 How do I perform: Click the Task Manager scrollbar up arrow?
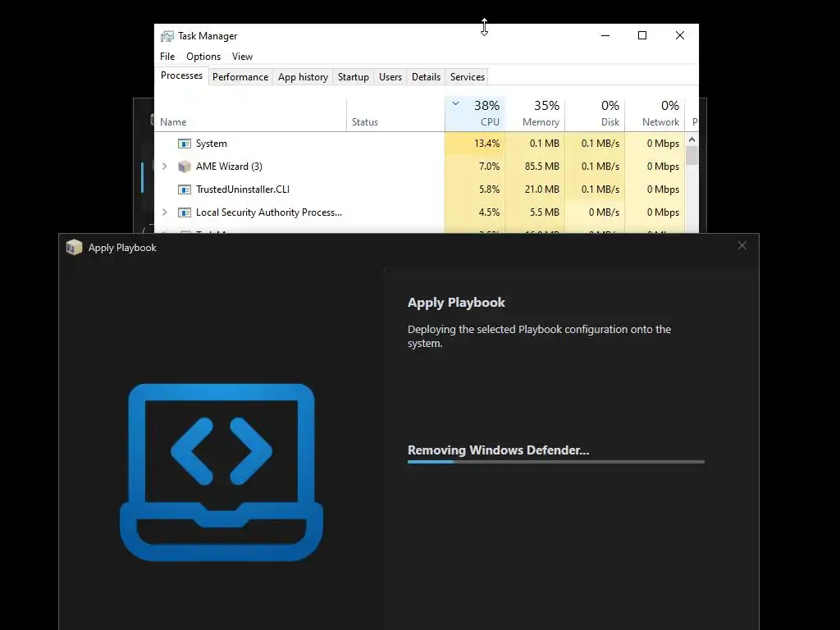[692, 139]
